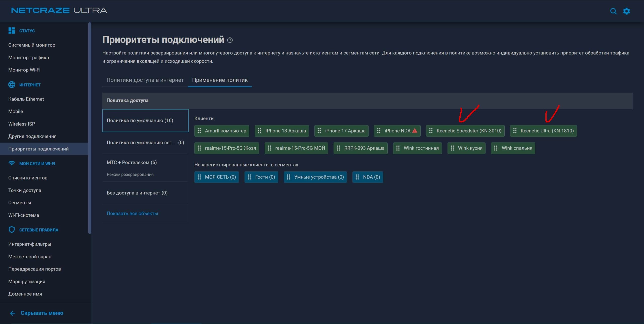The height and width of the screenshot is (324, 644).
Task: Select the МТС + Ростелеком (6) policy
Action: click(x=145, y=168)
